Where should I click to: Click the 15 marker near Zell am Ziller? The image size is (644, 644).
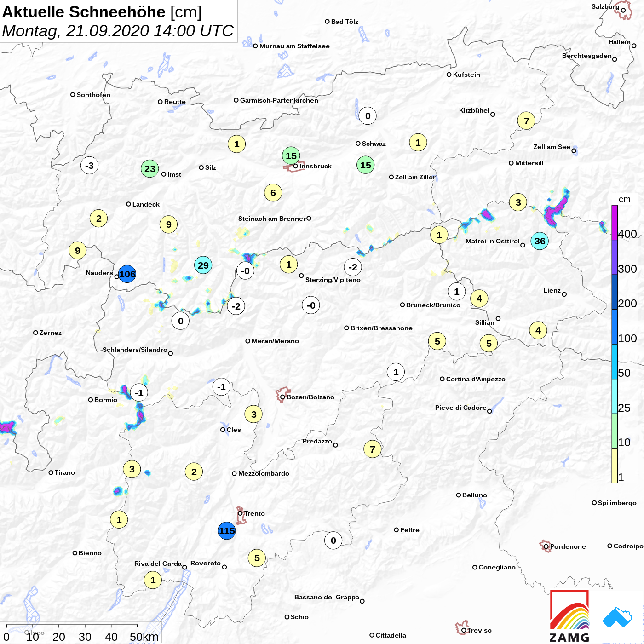366,165
